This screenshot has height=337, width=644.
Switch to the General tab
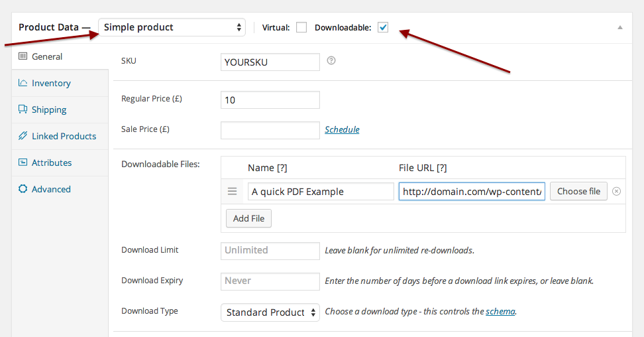pos(60,57)
